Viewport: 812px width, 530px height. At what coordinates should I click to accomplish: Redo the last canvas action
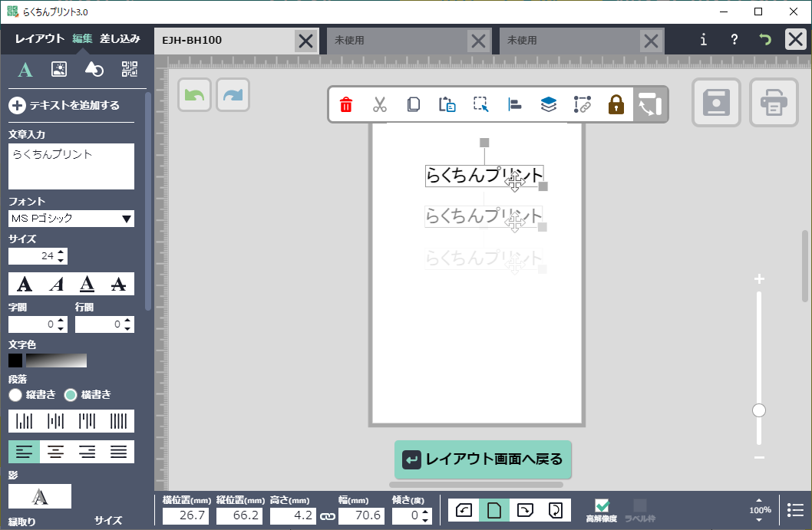(233, 95)
